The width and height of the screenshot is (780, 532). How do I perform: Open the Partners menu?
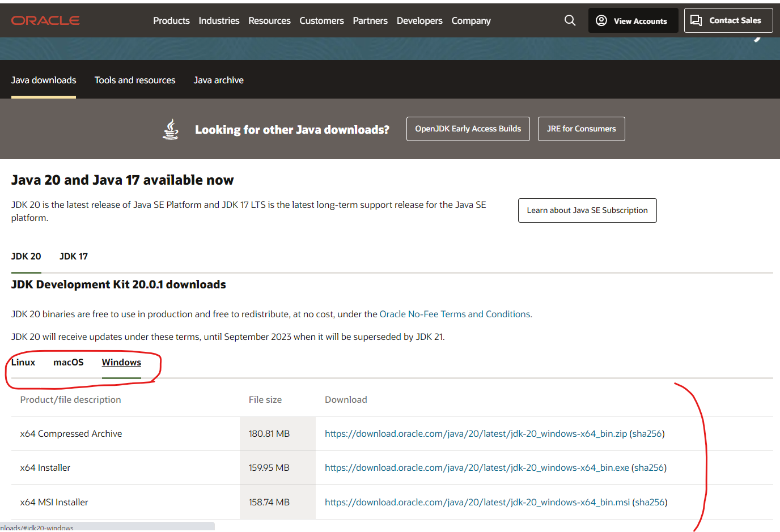pos(370,20)
